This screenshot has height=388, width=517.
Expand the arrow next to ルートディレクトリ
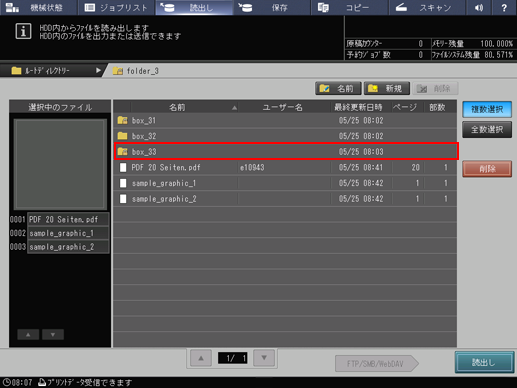pos(98,70)
